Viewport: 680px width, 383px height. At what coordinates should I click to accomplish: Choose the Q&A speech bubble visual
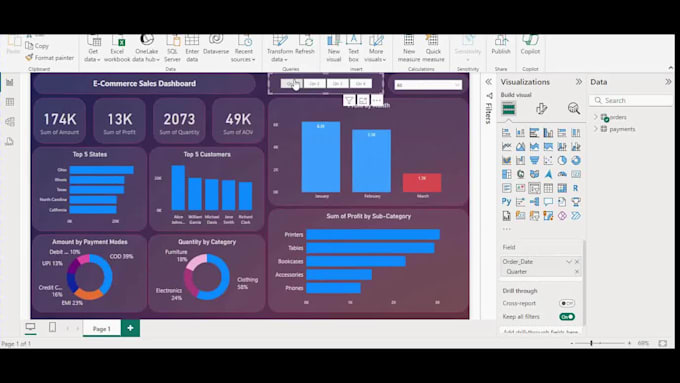(x=548, y=202)
